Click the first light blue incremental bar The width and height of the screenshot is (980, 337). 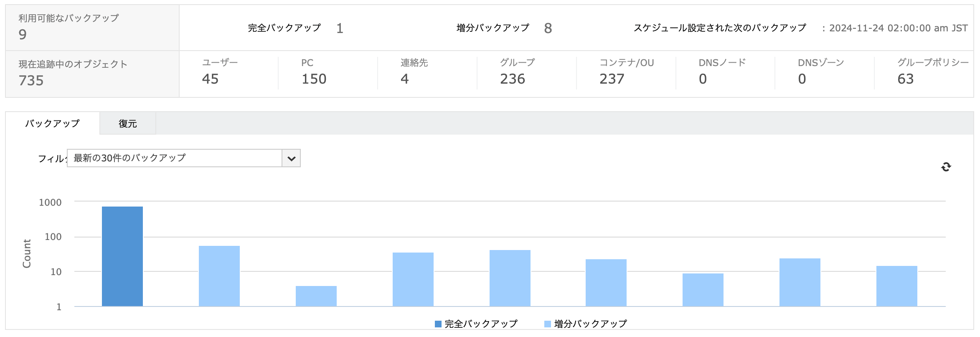(219, 276)
